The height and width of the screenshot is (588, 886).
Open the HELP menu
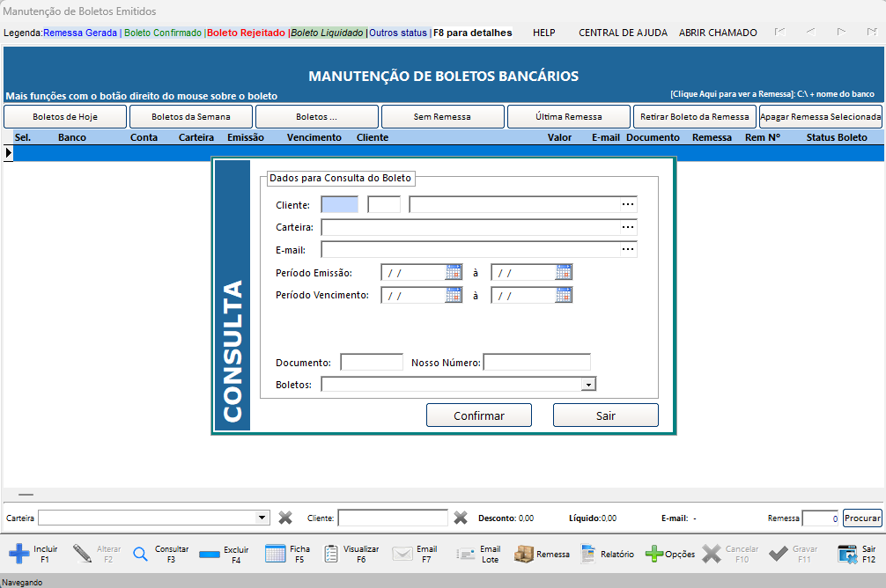[x=544, y=33]
